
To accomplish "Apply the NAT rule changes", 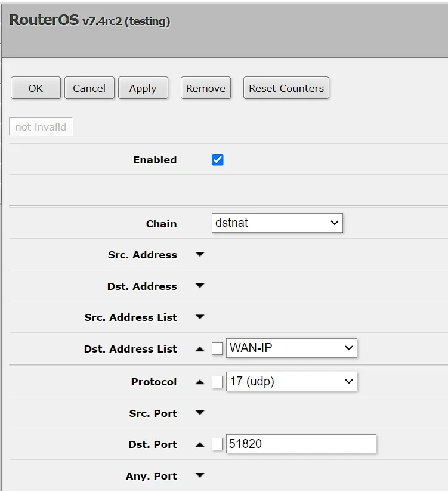I will click(x=143, y=88).
